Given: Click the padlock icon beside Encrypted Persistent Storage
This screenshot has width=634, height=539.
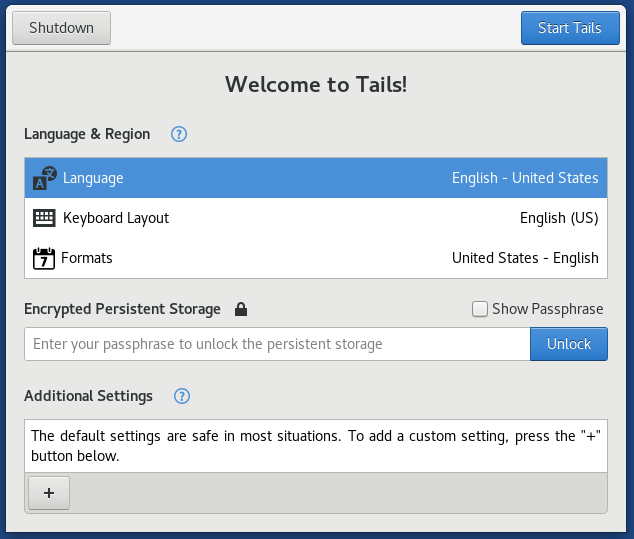Looking at the screenshot, I should coord(240,310).
